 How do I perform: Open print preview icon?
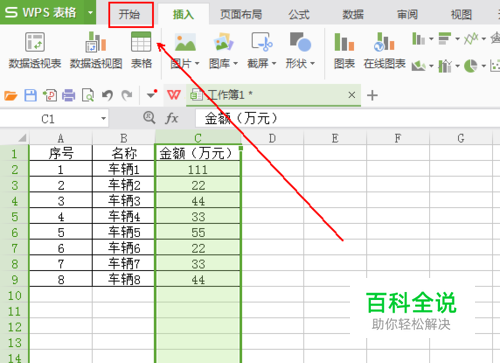[88, 96]
